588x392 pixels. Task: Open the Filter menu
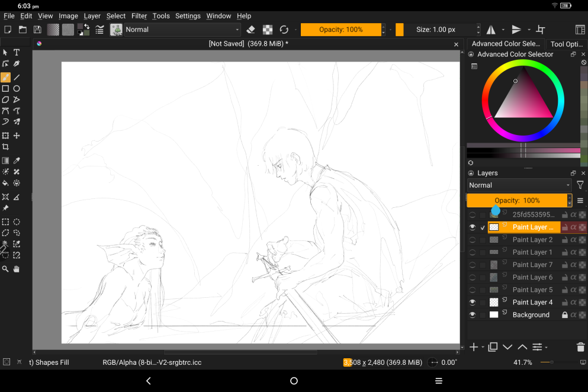[x=139, y=16]
